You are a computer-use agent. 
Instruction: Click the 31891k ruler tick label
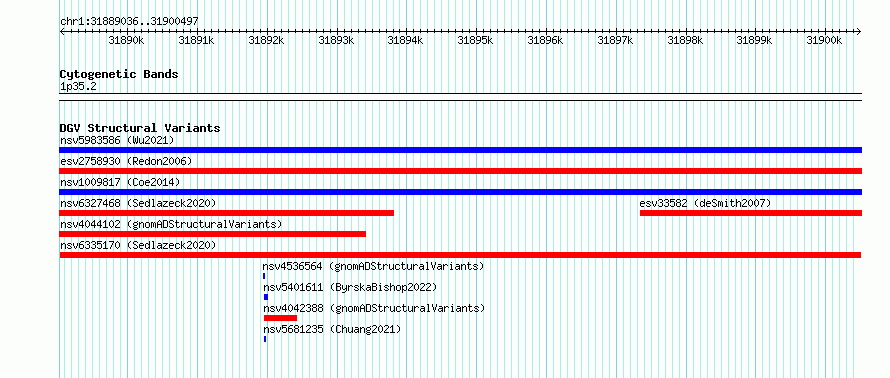(x=196, y=40)
